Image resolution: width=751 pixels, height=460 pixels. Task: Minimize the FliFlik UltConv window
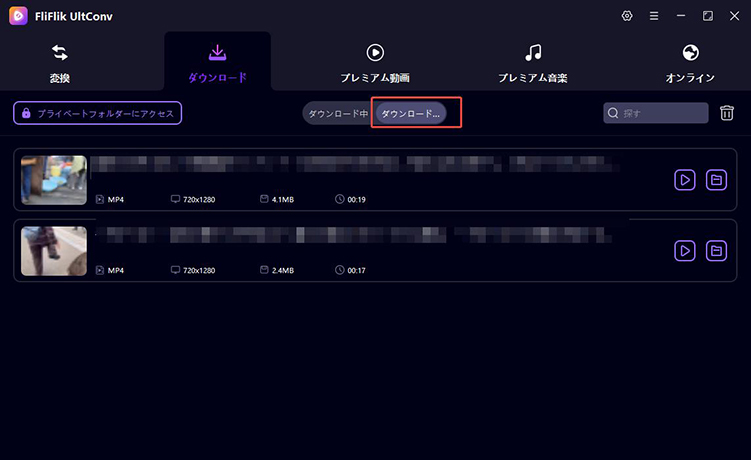click(x=681, y=16)
